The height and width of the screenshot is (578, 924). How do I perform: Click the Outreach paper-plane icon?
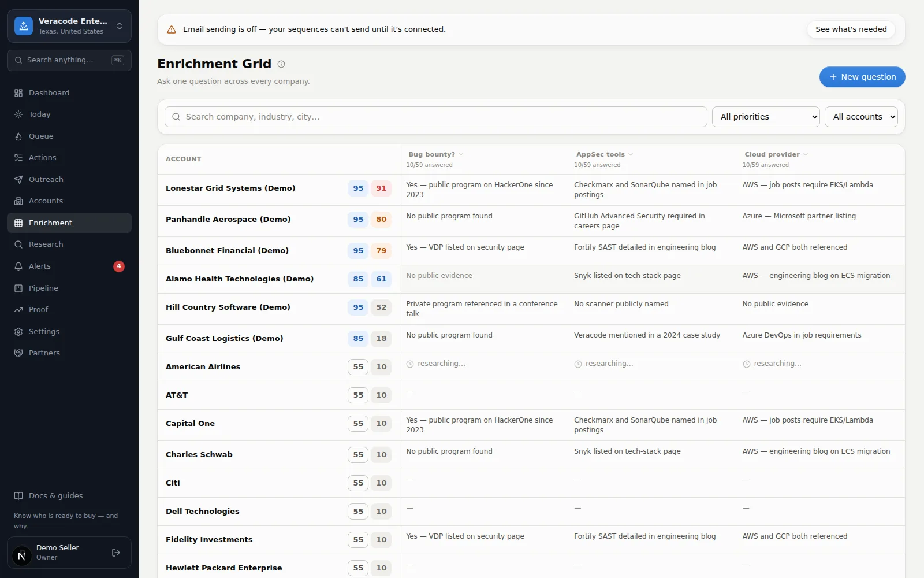(x=18, y=180)
